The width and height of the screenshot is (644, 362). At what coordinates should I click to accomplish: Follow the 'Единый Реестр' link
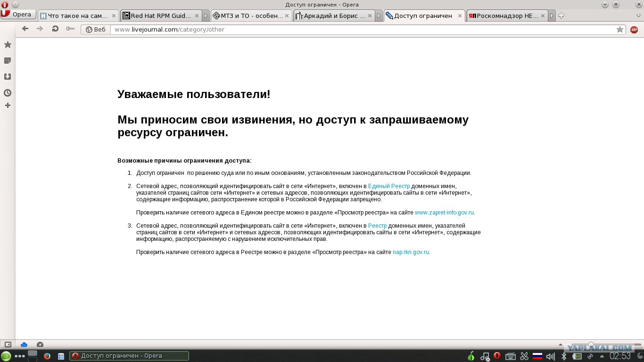click(x=389, y=186)
